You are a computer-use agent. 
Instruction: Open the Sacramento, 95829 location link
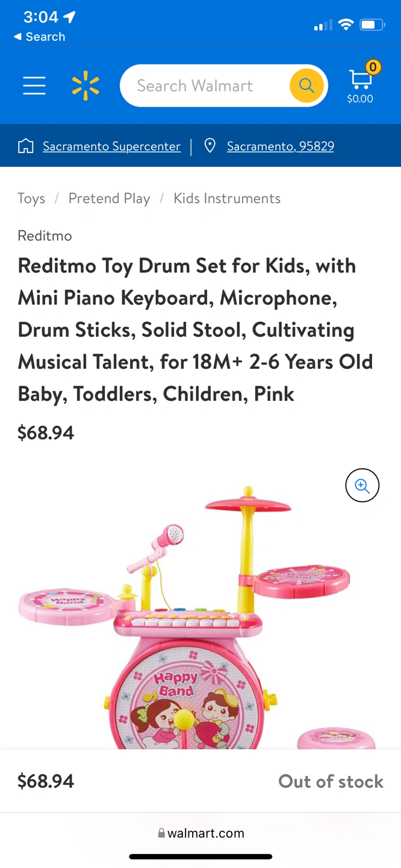[281, 146]
